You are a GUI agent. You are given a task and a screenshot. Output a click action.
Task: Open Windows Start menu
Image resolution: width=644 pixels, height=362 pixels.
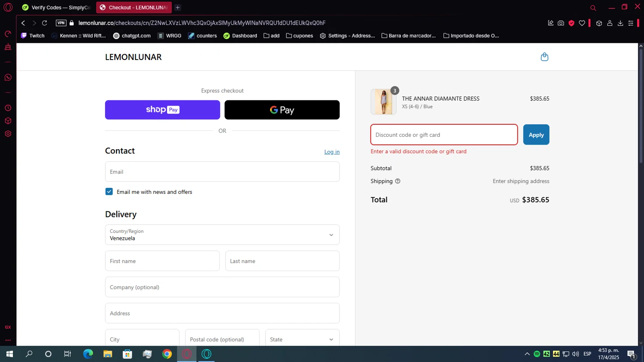point(9,354)
